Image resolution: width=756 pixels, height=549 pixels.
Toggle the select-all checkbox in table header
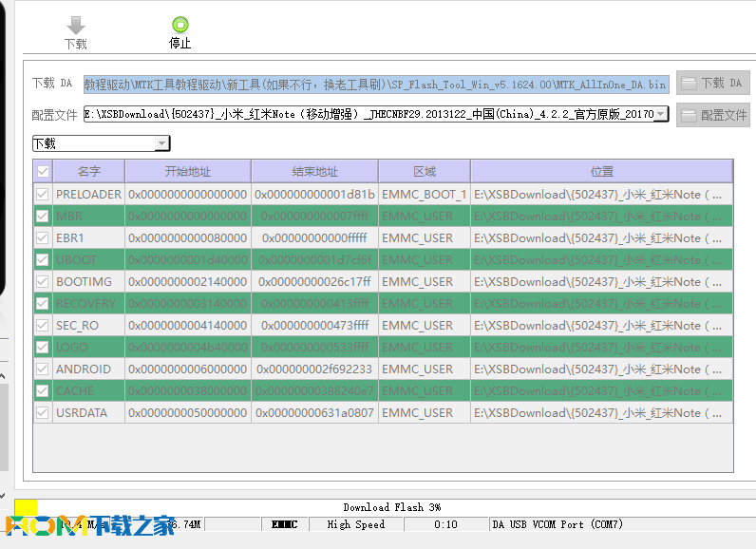43,172
